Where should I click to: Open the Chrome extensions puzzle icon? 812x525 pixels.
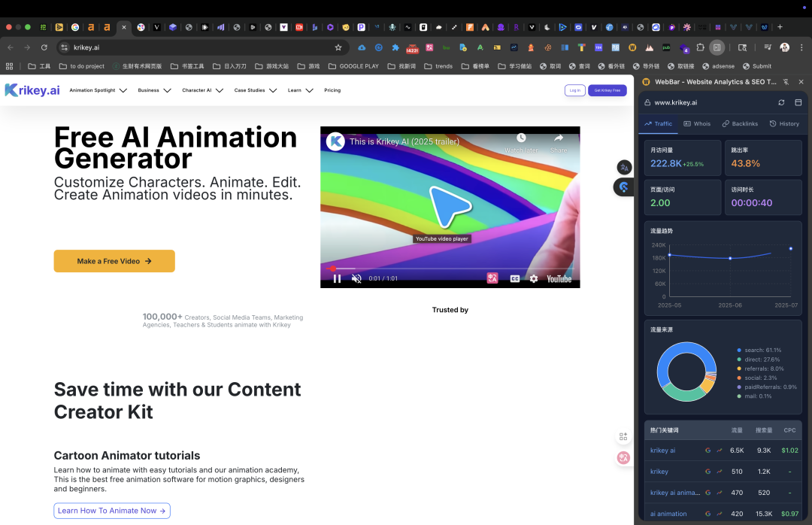coord(700,47)
